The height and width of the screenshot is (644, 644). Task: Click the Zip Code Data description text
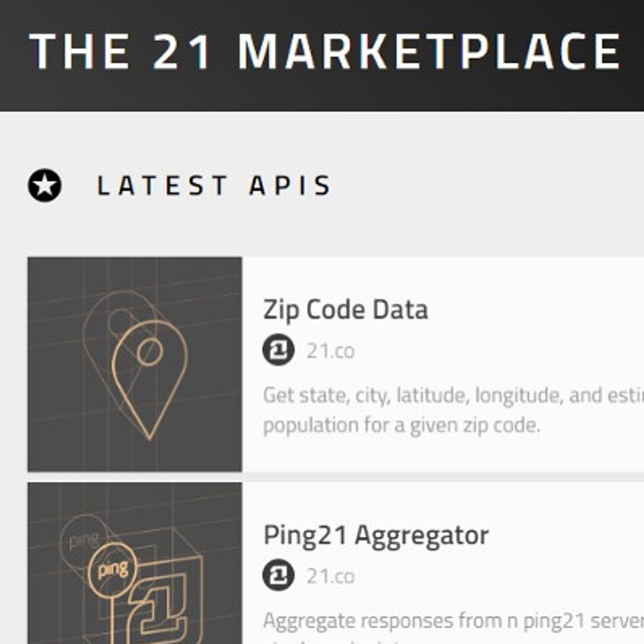[x=454, y=410]
